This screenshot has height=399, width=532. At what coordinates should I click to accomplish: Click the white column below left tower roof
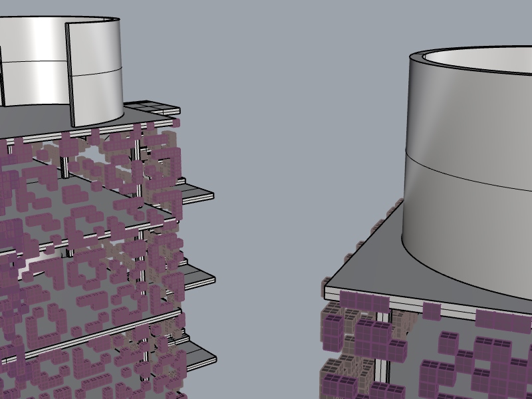click(138, 152)
